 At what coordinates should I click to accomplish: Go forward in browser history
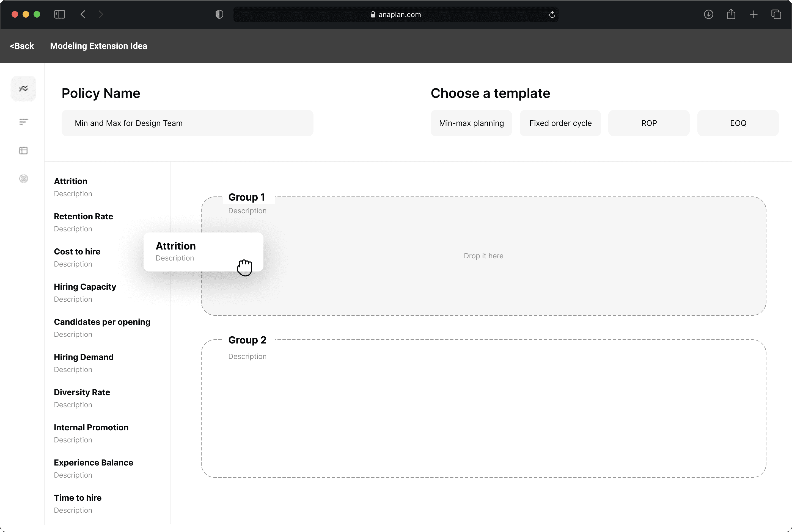(100, 14)
